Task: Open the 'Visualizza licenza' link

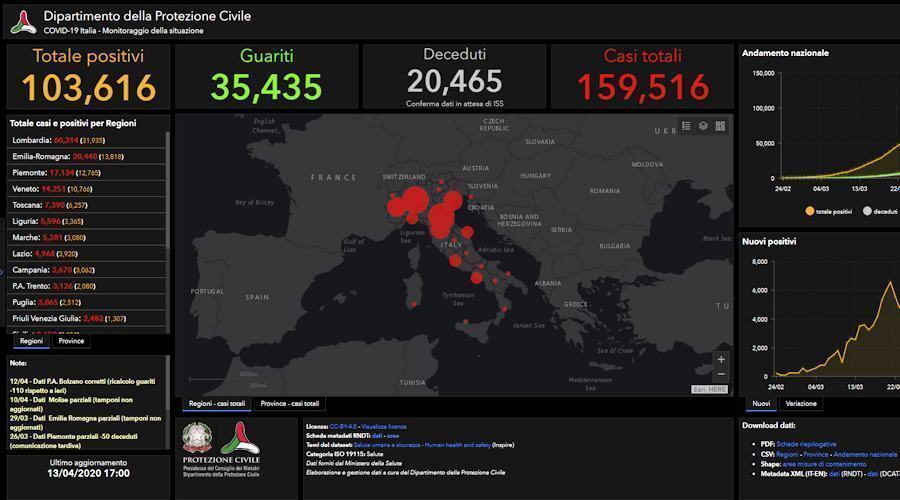Action: 384,426
